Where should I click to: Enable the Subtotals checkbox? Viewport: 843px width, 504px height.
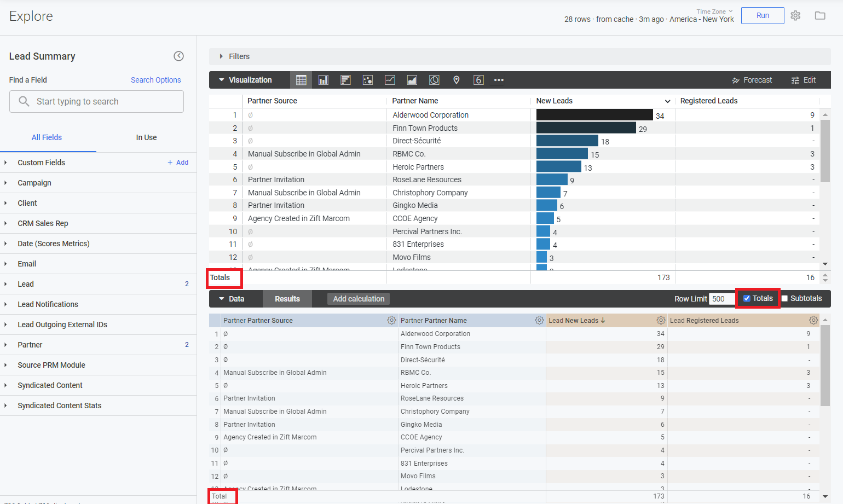[784, 298]
